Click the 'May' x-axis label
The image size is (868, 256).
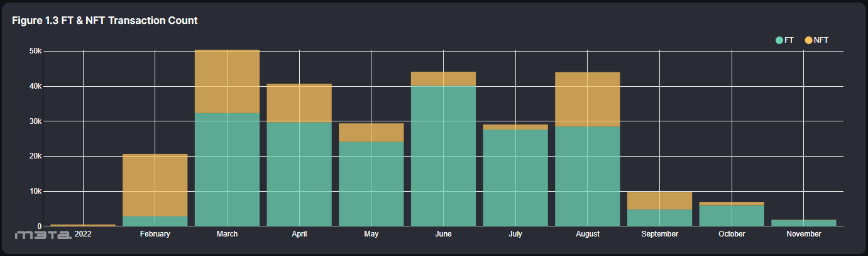[x=371, y=234]
